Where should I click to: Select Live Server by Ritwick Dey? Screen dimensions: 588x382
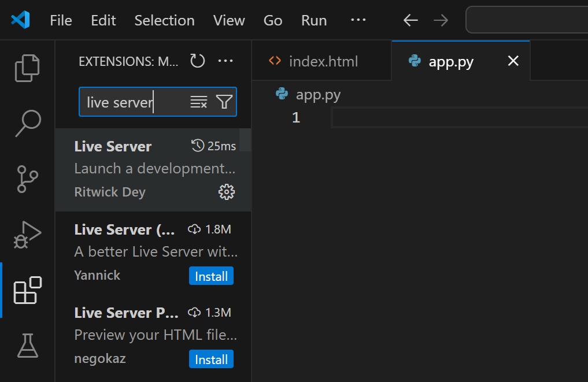(153, 170)
